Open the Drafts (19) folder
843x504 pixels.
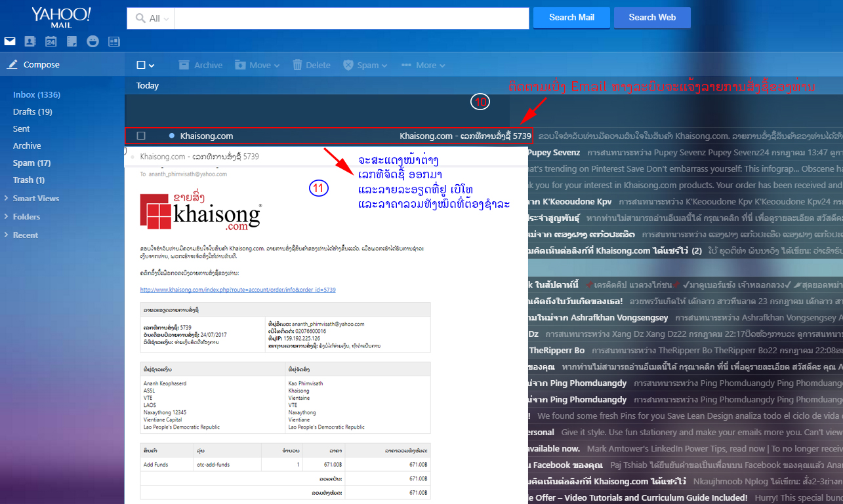33,111
